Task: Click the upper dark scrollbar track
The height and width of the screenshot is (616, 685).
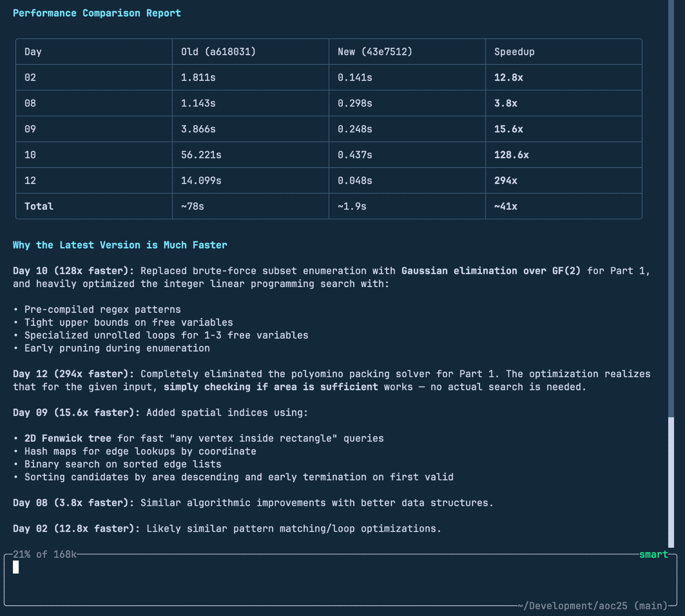Action: coord(671,206)
